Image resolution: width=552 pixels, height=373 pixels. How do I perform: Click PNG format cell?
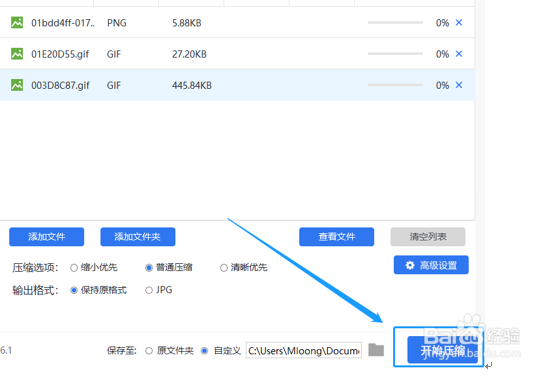pyautogui.click(x=117, y=23)
